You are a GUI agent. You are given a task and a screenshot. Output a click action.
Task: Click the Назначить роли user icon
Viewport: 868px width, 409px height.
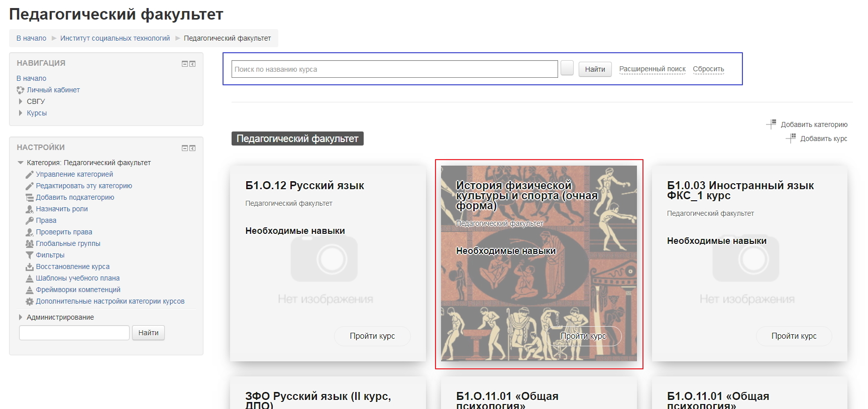(x=30, y=209)
